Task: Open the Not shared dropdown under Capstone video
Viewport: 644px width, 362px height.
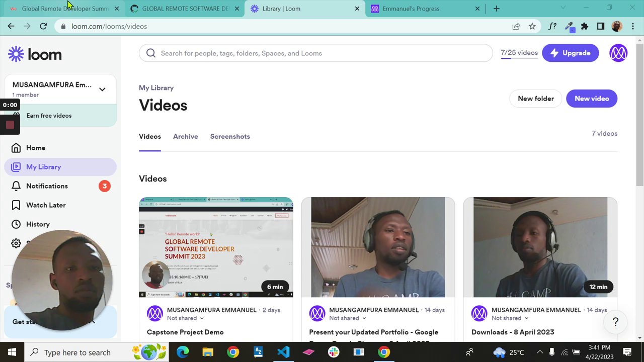Action: [186, 318]
